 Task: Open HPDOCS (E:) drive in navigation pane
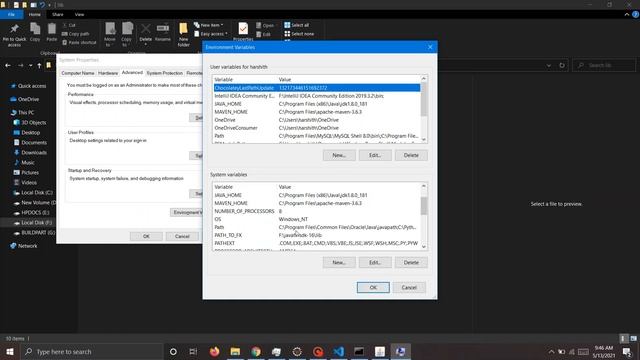[31, 213]
